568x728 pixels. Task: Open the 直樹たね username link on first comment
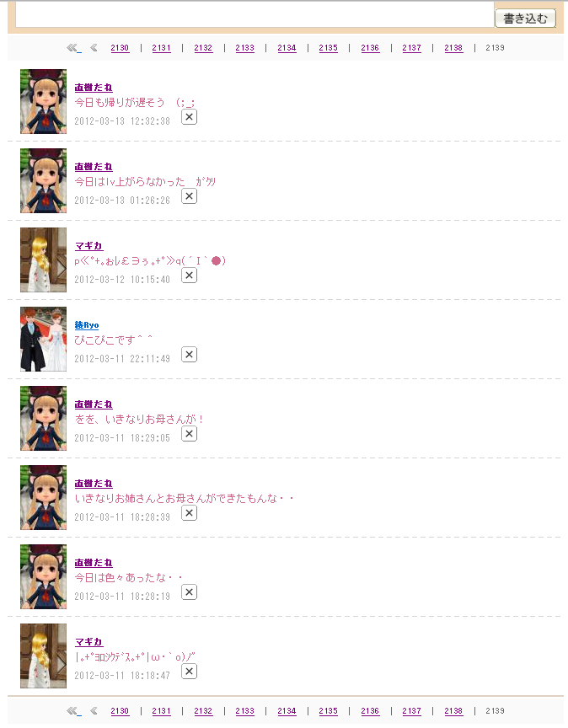click(x=94, y=88)
